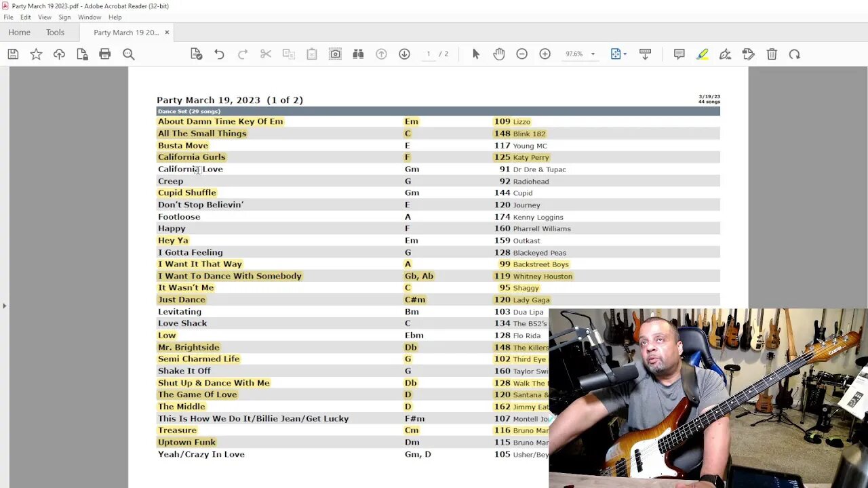Screen dimensions: 868x488
Task: Click the Redo arrow icon
Action: pyautogui.click(x=242, y=54)
